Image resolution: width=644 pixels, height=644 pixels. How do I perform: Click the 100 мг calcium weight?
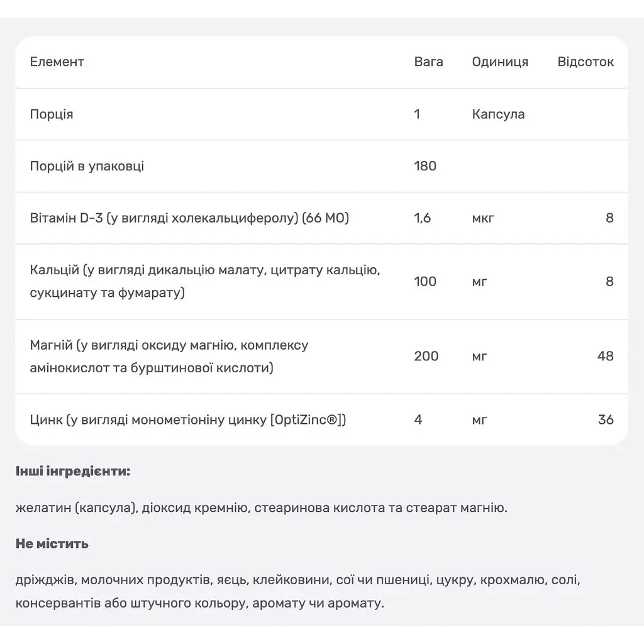click(425, 282)
